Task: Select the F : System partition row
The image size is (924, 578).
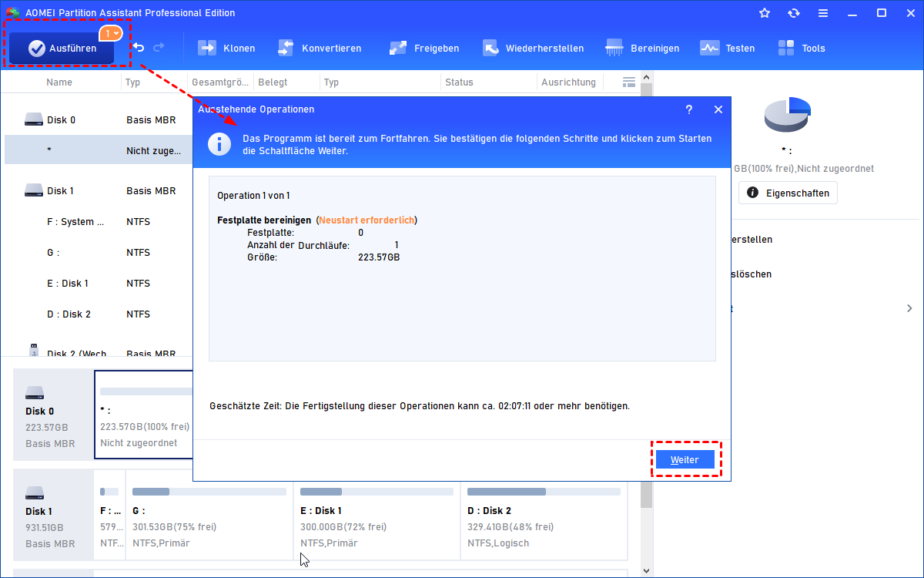Action: point(99,222)
